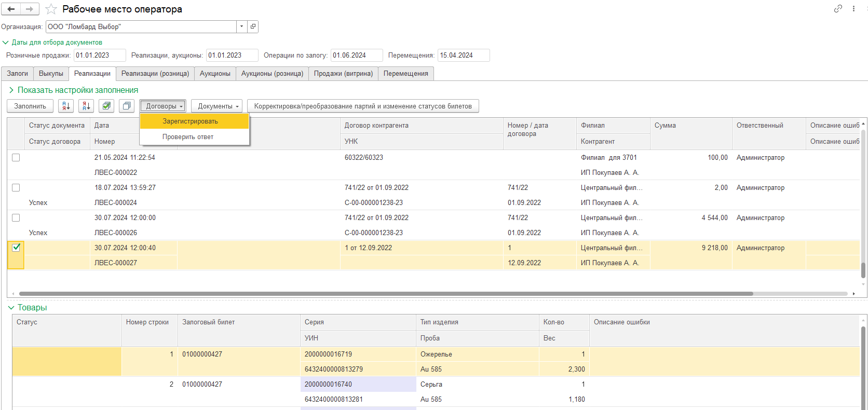Select Успех status for ЛВЕС-000026
Image resolution: width=868 pixels, height=410 pixels.
57,233
